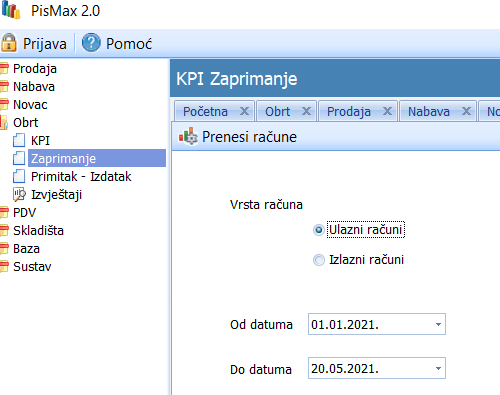The image size is (500, 395).
Task: Click the Prijava toolbar label
Action: click(x=45, y=44)
